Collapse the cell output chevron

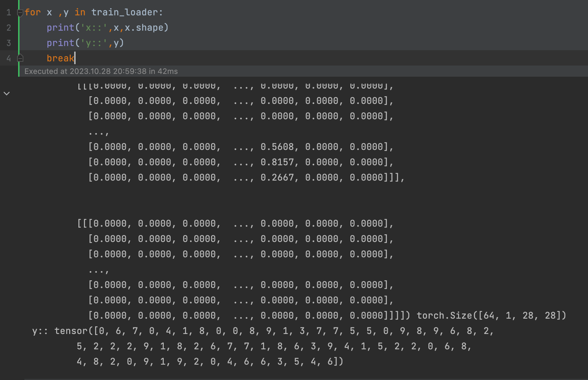tap(7, 93)
